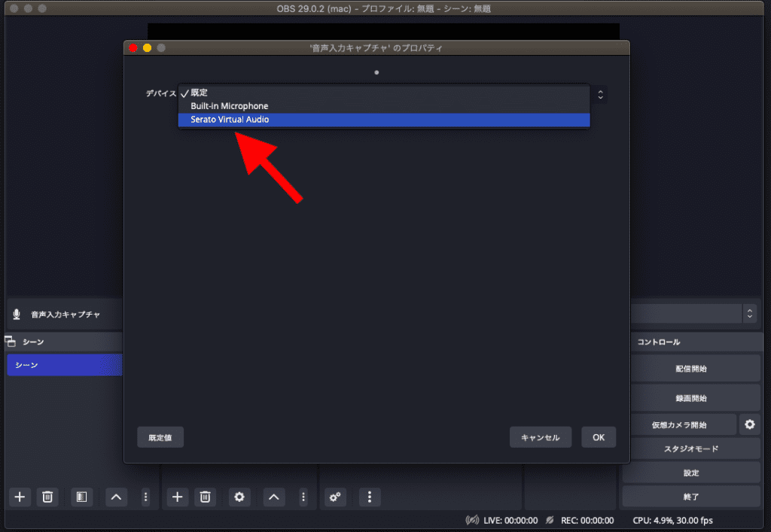
Task: Delete selected source with trash icon
Action: [206, 497]
